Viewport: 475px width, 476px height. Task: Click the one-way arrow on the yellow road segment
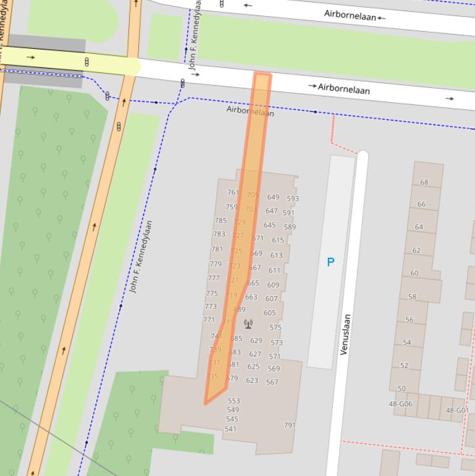31,57
